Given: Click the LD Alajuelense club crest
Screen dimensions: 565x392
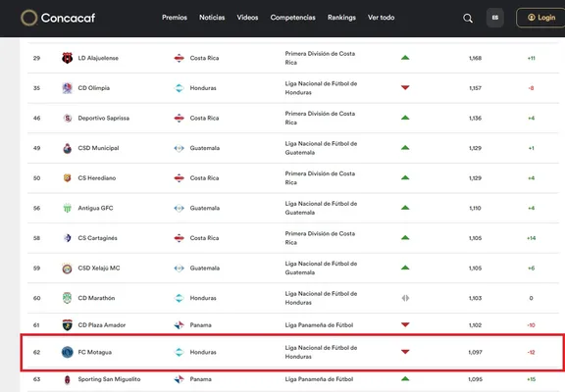Looking at the screenshot, I should click(x=67, y=58).
